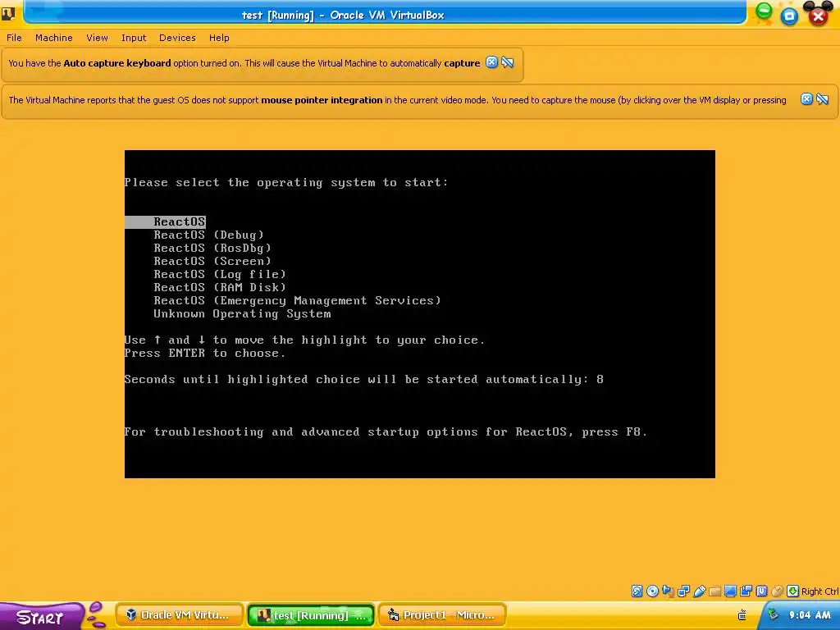
Task: Open the Help menu
Action: pyautogui.click(x=219, y=38)
